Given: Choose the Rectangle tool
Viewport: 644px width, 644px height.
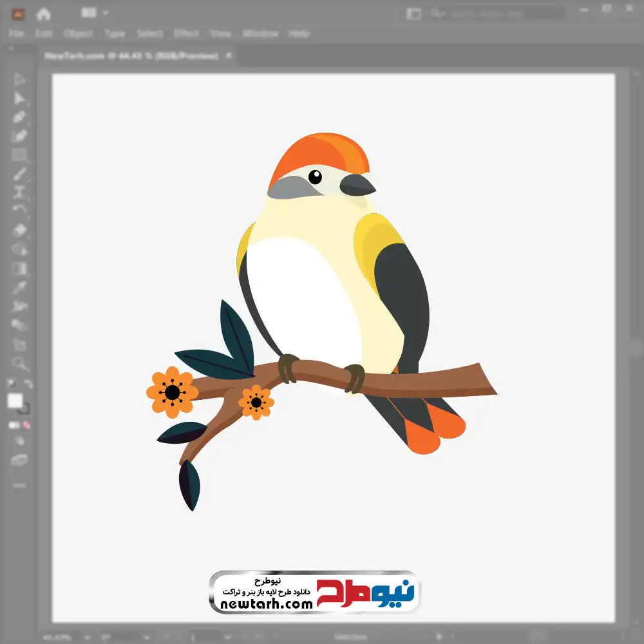Looking at the screenshot, I should point(19,155).
